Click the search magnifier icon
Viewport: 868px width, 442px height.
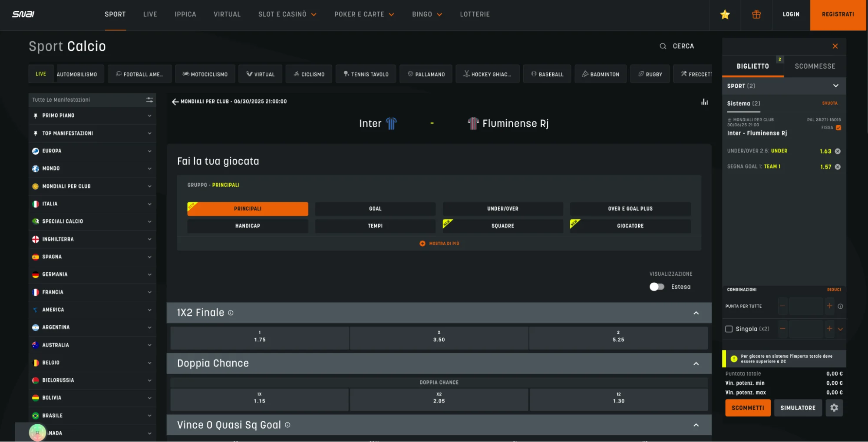point(663,46)
